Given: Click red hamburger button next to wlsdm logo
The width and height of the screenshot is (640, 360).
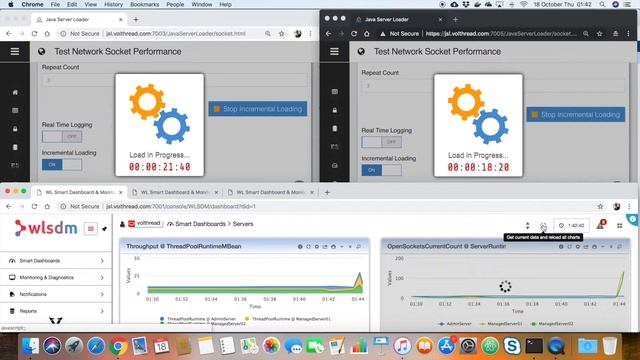Looking at the screenshot, I should coord(91,229).
